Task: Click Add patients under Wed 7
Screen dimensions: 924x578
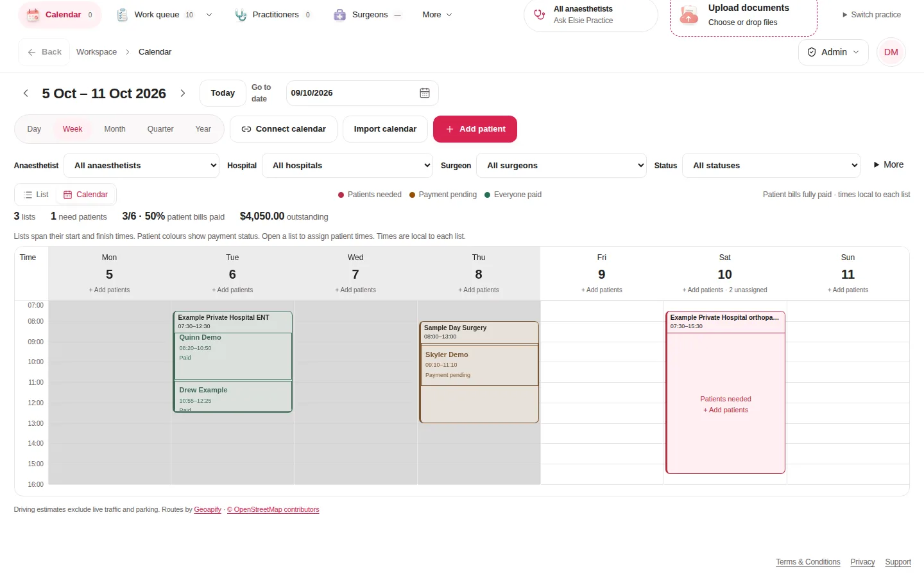Action: (355, 290)
